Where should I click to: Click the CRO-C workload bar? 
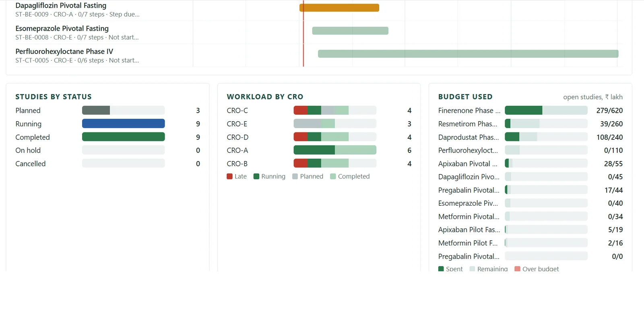point(335,110)
